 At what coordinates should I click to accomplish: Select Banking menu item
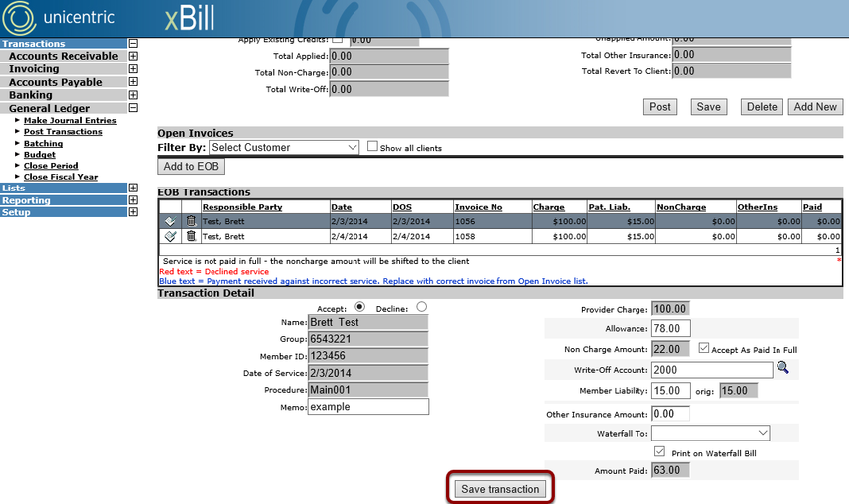point(64,95)
